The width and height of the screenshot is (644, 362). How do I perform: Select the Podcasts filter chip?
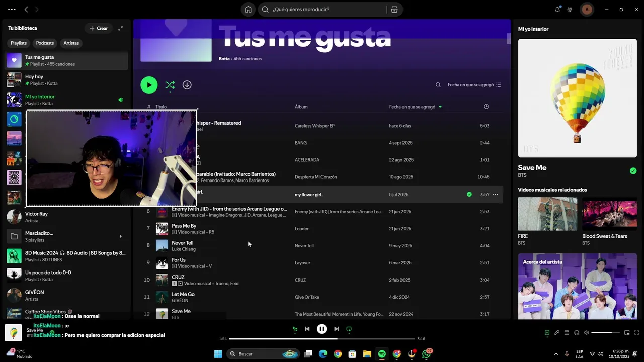(x=45, y=43)
